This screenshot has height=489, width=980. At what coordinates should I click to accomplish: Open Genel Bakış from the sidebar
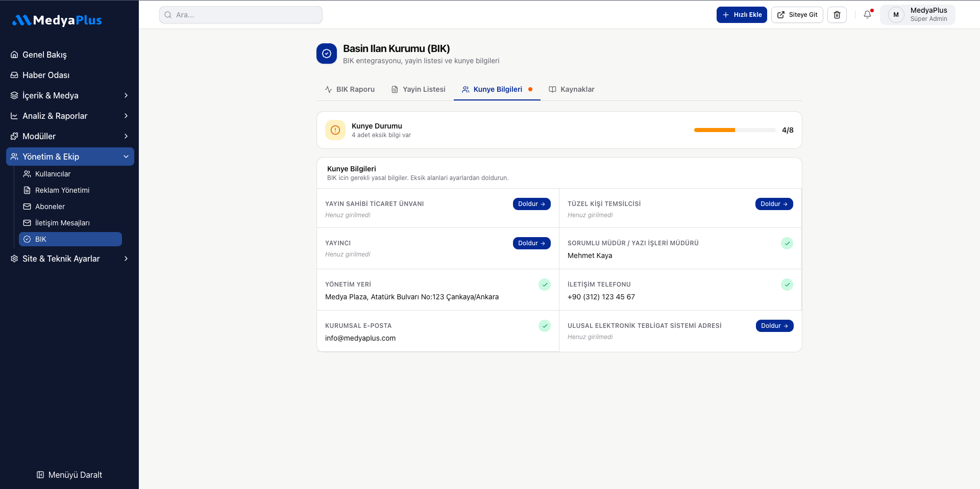pyautogui.click(x=44, y=55)
